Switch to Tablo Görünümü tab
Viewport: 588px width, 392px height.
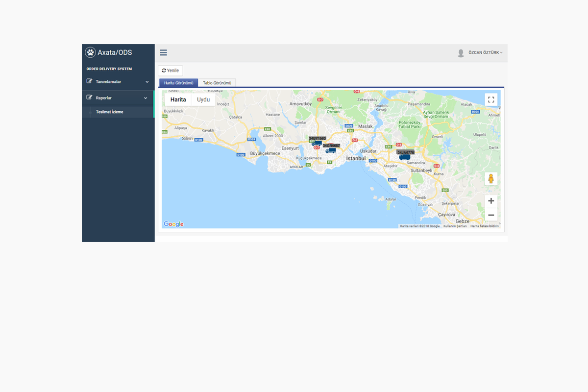point(217,83)
